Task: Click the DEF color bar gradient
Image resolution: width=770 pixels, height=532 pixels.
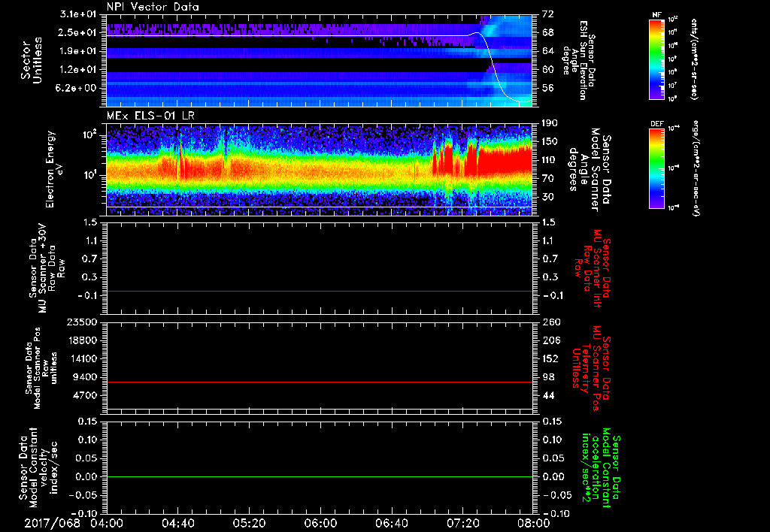Action: tap(656, 168)
